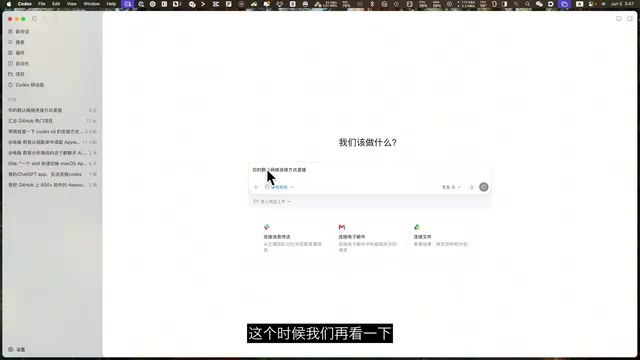
Task: Click the Apple logo in the menu bar
Action: [9, 4]
